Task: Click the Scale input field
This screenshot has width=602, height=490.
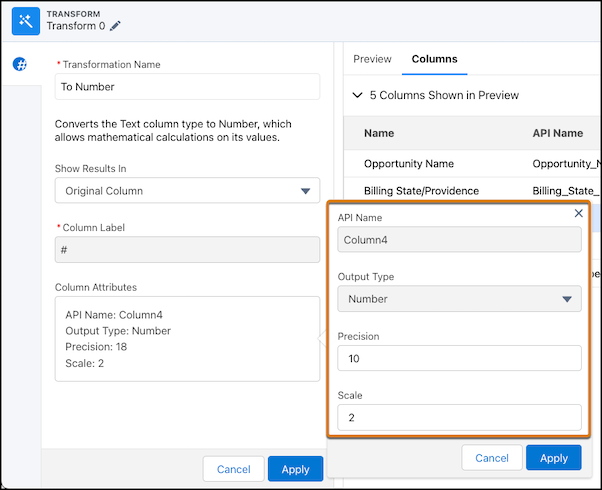Action: pyautogui.click(x=459, y=416)
